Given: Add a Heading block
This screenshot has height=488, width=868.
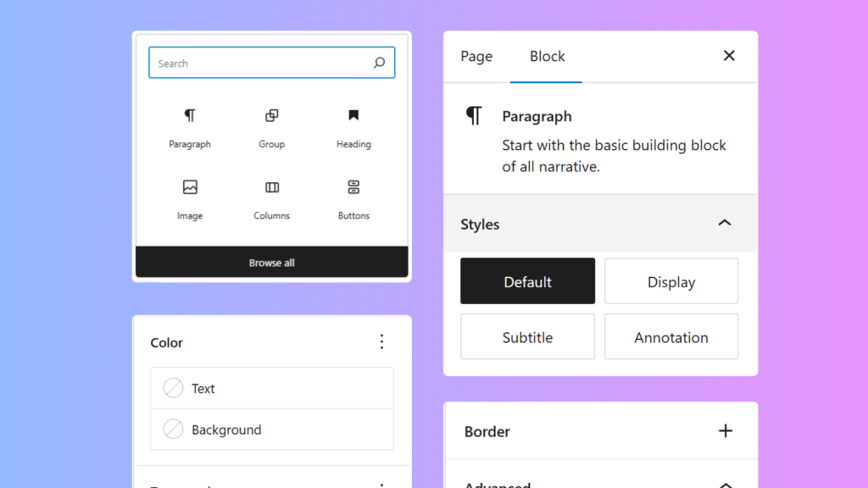Looking at the screenshot, I should [x=353, y=127].
